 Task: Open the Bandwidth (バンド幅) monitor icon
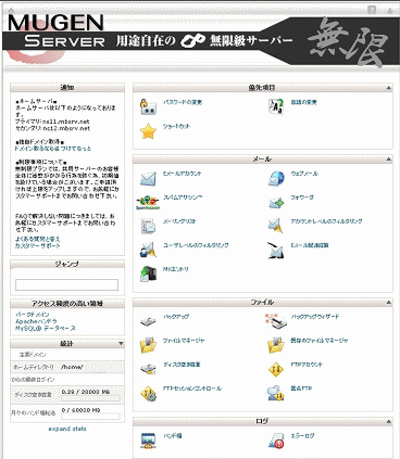[148, 441]
